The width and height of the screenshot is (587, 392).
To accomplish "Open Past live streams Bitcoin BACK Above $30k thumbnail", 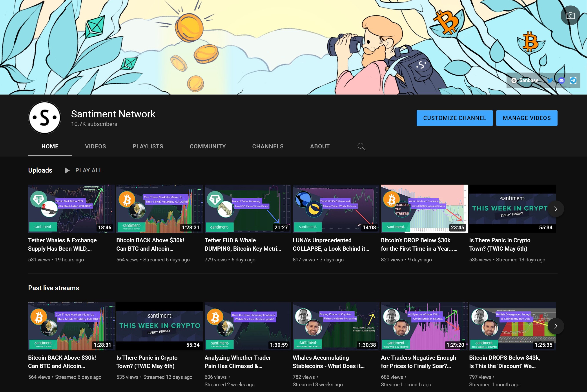I will [x=71, y=326].
